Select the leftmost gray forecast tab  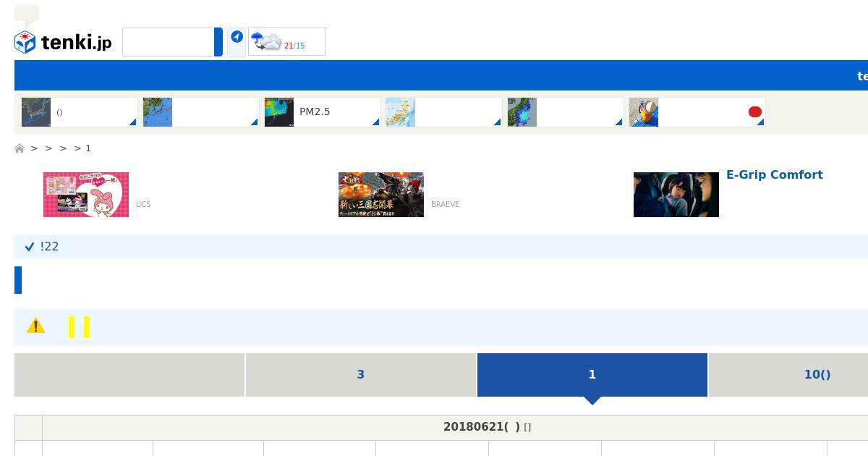click(x=129, y=375)
